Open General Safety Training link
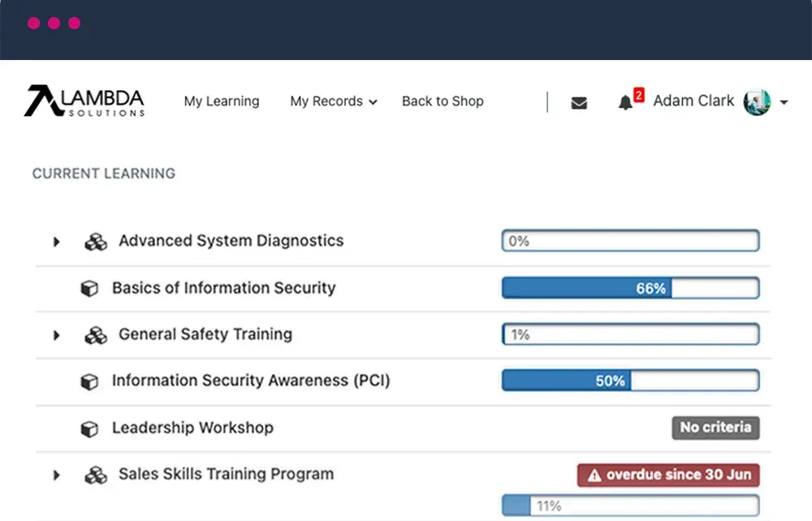Viewport: 812px width, 521px height. [x=205, y=334]
